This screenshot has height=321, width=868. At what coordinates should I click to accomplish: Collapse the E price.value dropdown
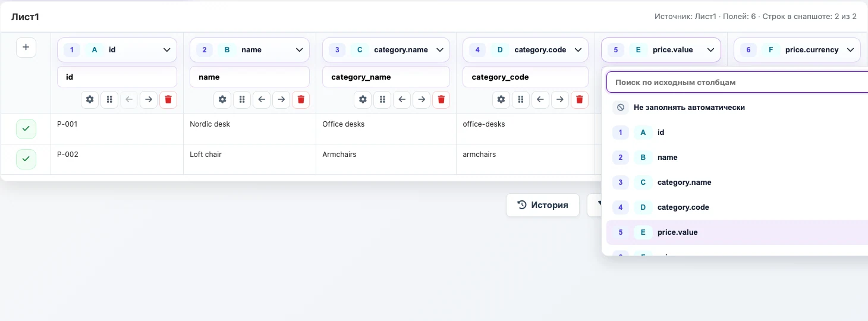[x=661, y=50]
